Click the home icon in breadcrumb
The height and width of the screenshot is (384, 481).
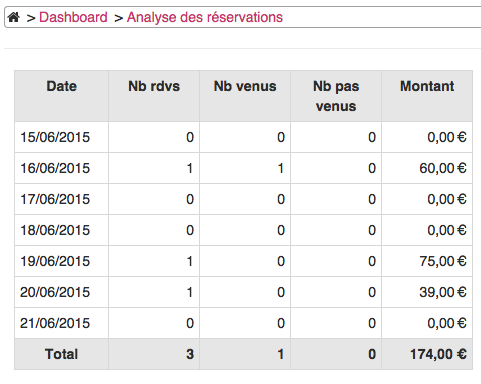pyautogui.click(x=14, y=17)
